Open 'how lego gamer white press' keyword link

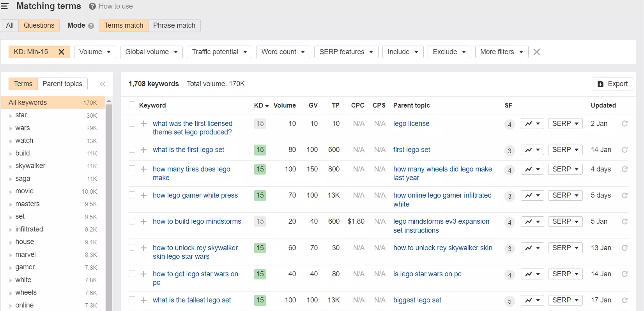[x=195, y=195]
